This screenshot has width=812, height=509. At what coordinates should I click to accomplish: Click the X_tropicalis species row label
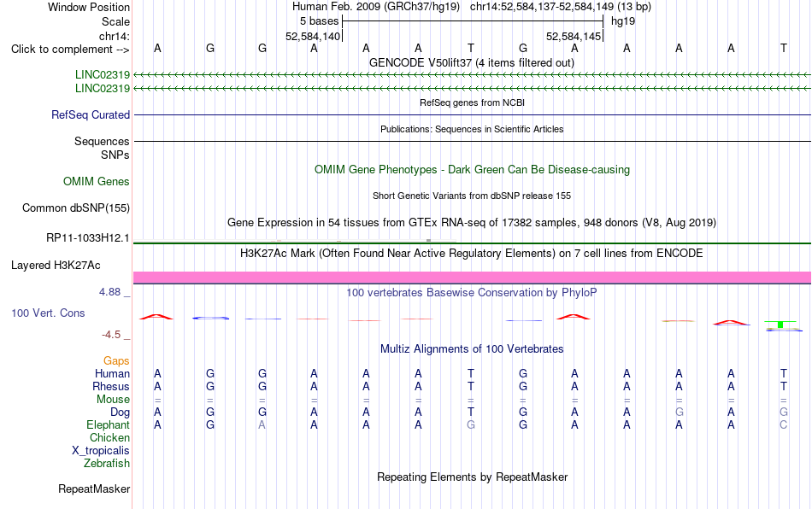pos(101,451)
